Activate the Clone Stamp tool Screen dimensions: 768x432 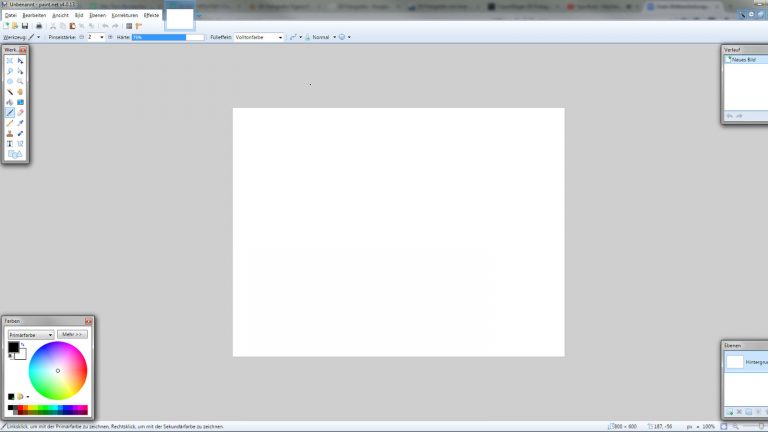click(10, 133)
